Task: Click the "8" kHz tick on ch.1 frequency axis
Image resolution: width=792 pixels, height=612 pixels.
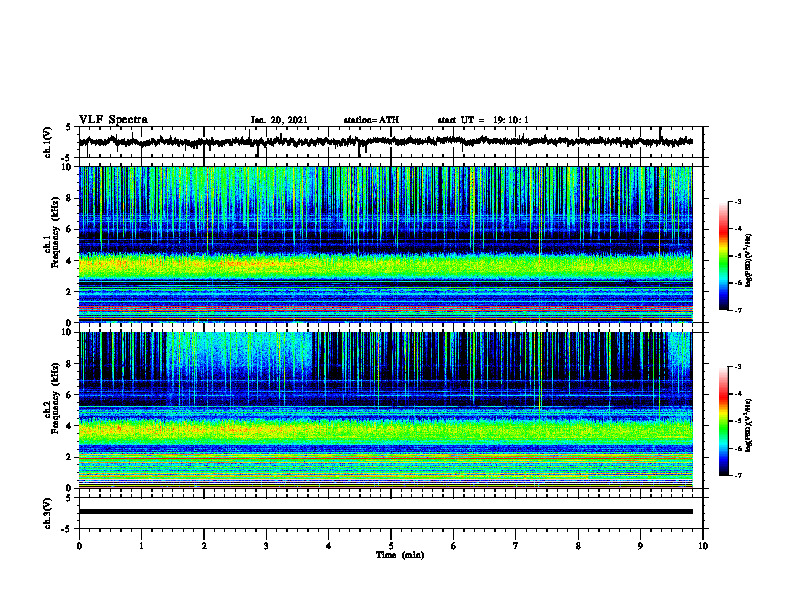Action: click(69, 198)
